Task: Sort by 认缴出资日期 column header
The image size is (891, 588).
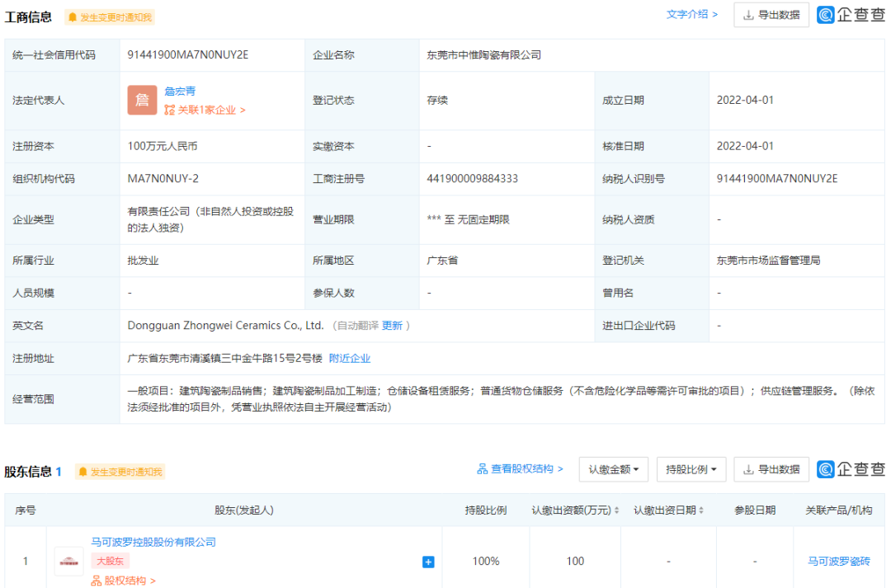Action: (668, 510)
